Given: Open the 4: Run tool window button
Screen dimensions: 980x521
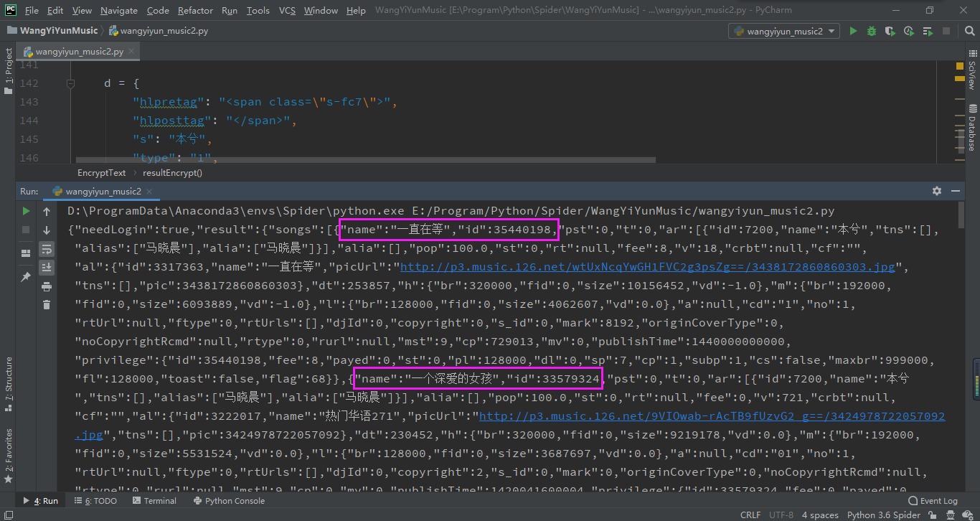Looking at the screenshot, I should tap(41, 501).
